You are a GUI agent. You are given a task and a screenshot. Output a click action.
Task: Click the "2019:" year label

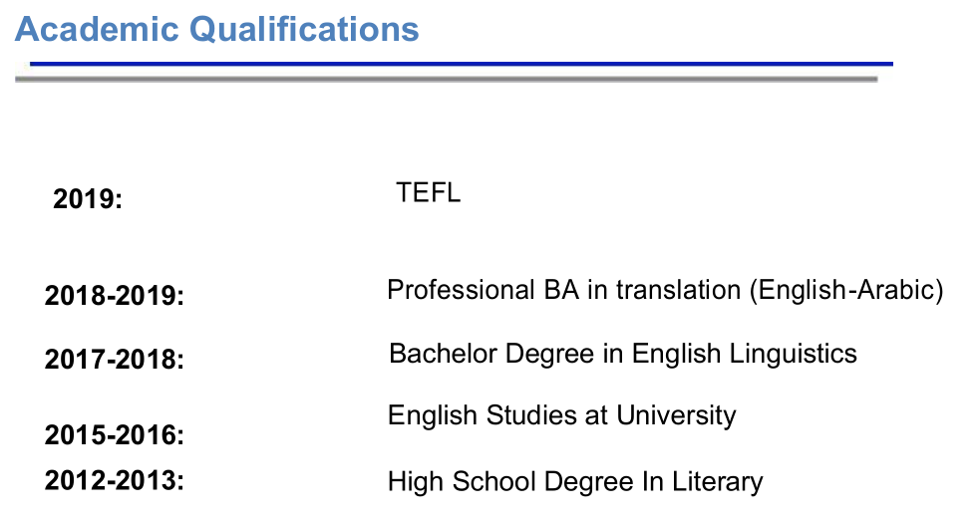pyautogui.click(x=87, y=199)
